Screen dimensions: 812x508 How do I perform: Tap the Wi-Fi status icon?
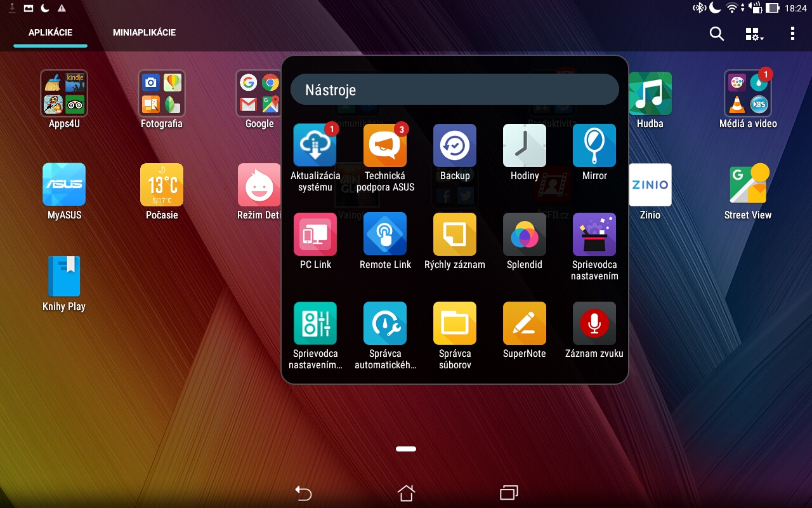click(732, 8)
